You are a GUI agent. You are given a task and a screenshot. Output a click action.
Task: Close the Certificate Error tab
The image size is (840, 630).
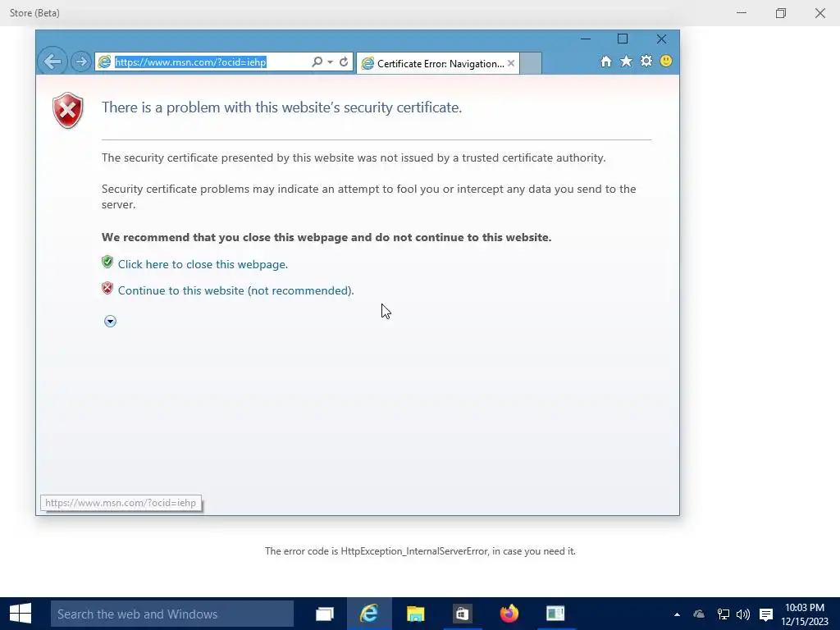[511, 63]
